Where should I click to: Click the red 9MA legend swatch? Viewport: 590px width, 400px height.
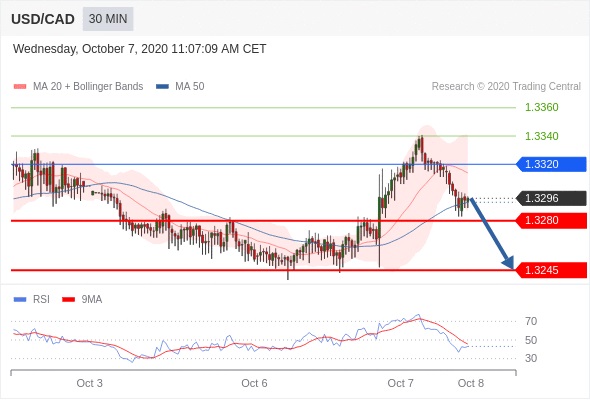(x=68, y=300)
